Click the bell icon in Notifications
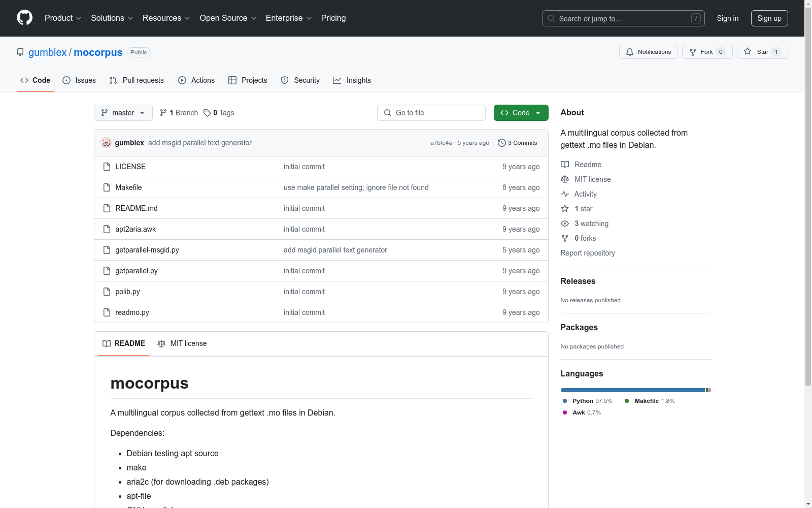 point(630,52)
